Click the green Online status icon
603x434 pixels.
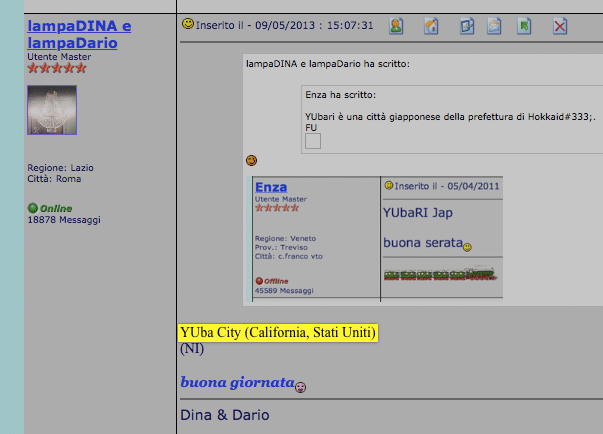point(33,208)
